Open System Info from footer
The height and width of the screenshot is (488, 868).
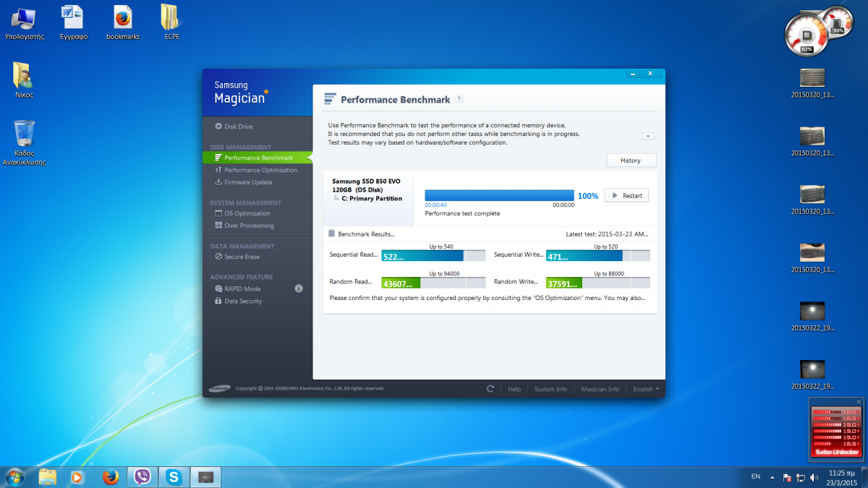click(x=550, y=389)
